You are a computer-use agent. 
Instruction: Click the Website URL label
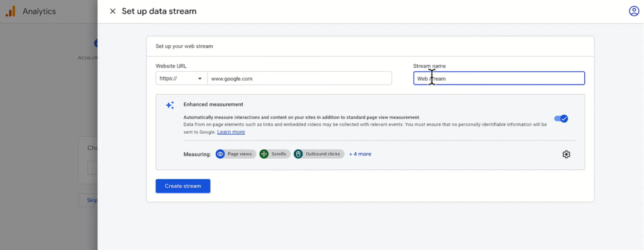click(x=171, y=65)
